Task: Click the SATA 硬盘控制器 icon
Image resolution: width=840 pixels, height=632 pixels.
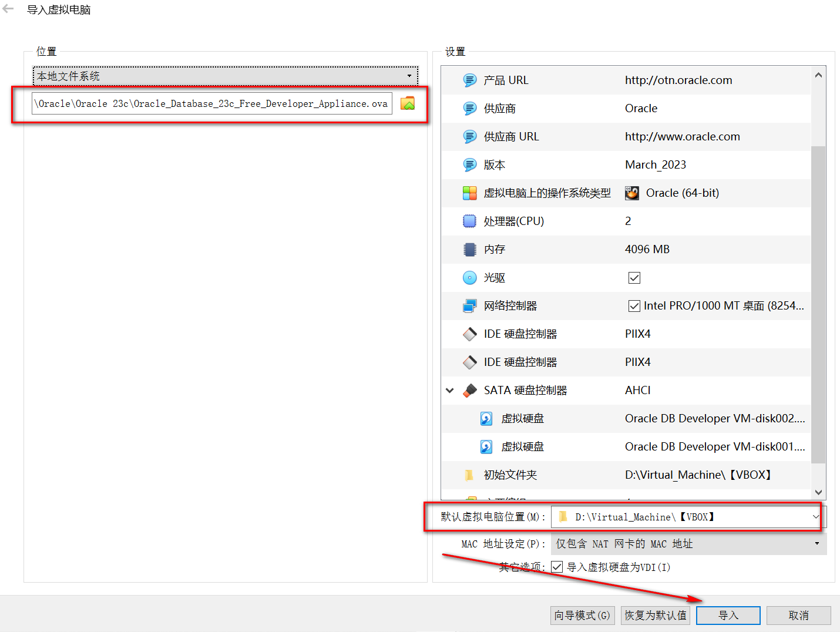Action: pos(470,391)
